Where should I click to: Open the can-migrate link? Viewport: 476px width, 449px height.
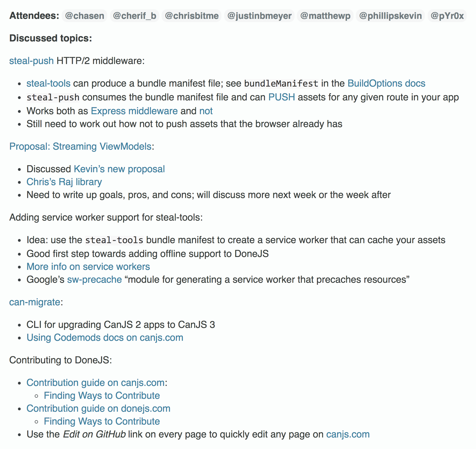[35, 302]
